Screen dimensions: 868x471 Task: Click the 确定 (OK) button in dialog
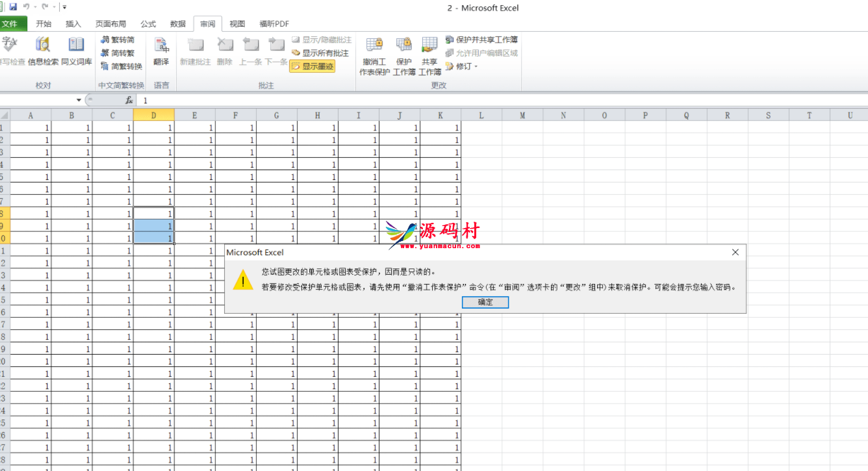[x=485, y=302]
